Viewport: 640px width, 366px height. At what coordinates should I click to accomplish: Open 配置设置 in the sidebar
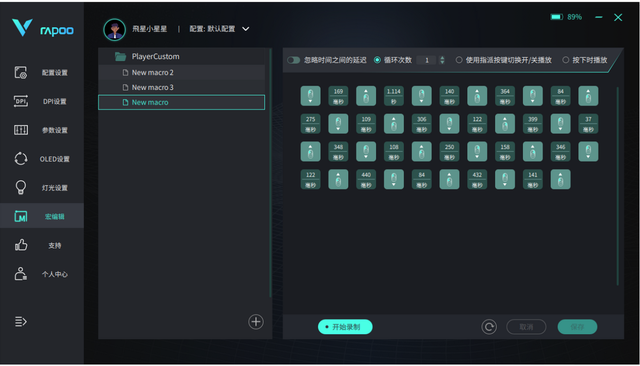[x=42, y=73]
